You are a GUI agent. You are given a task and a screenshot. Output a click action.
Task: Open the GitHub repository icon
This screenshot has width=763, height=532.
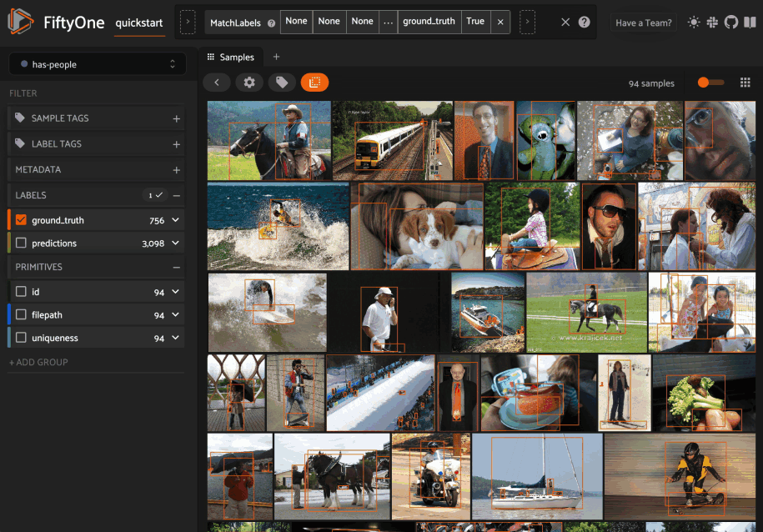[x=730, y=23]
